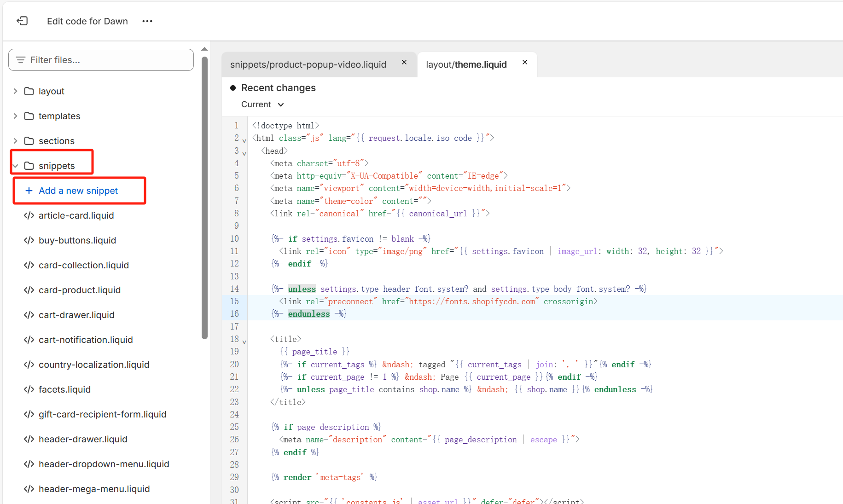
Task: Close the theme.liquid tab
Action: click(x=525, y=62)
